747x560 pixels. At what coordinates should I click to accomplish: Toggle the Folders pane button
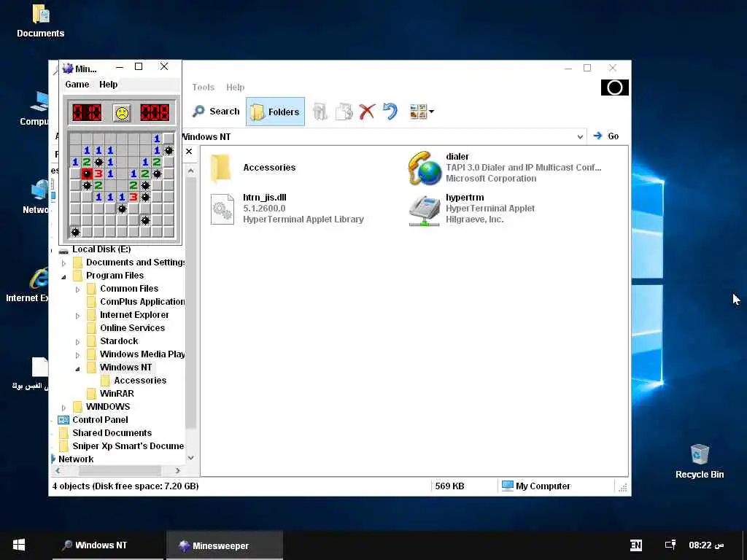pos(275,112)
